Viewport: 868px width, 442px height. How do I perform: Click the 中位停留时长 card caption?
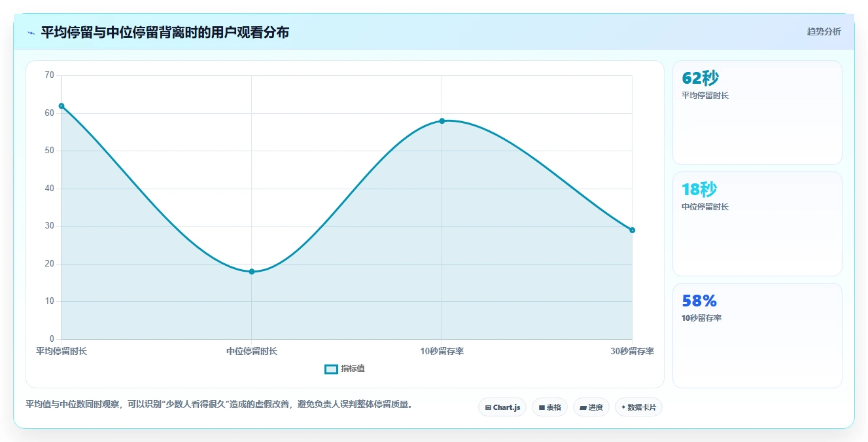[x=705, y=207]
